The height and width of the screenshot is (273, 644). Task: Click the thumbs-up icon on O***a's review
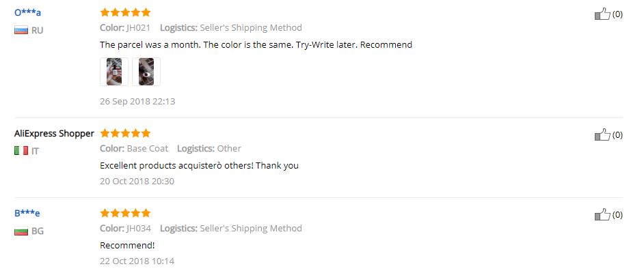pos(602,14)
